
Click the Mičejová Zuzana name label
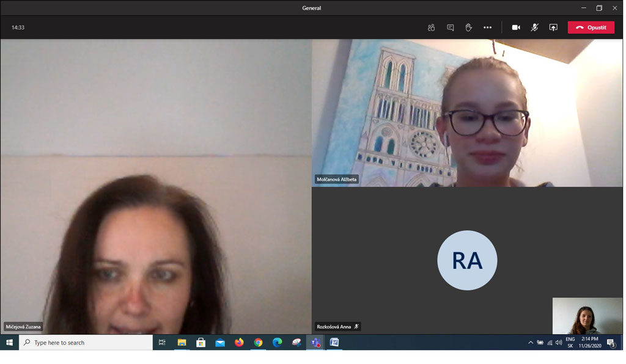(x=23, y=327)
